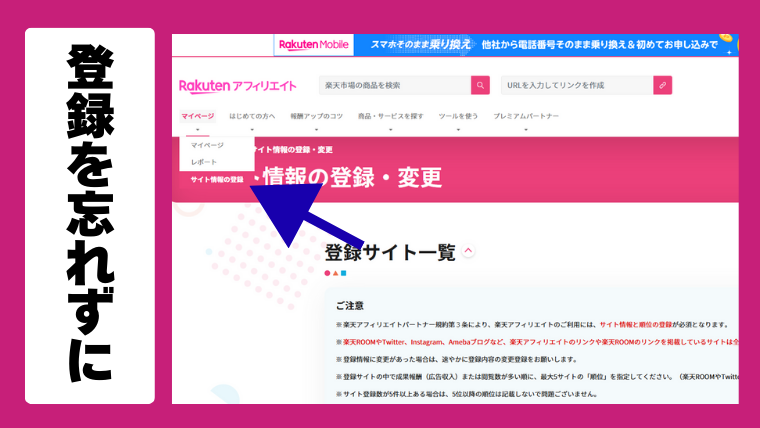The width and height of the screenshot is (760, 428).
Task: Choose サイト情報の登録 from the dropdown
Action: [x=216, y=179]
